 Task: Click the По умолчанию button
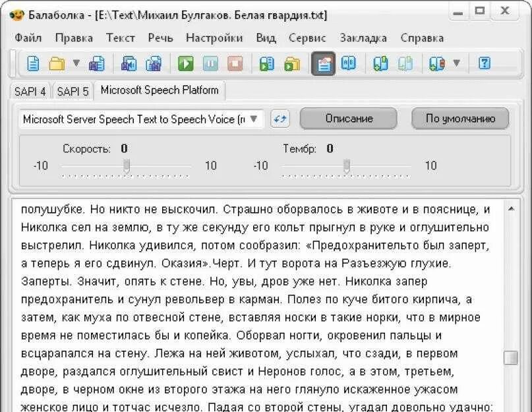[460, 119]
